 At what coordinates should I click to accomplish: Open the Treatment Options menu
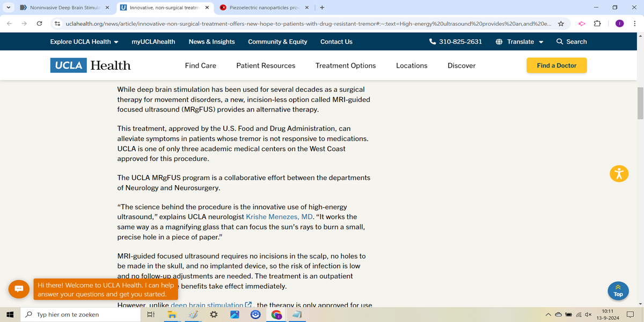coord(346,65)
